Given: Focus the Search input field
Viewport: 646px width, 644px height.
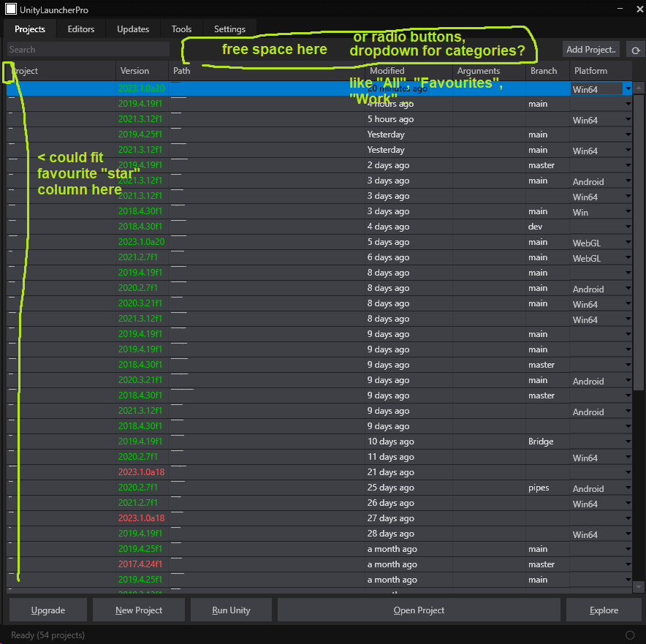Looking at the screenshot, I should click(88, 50).
